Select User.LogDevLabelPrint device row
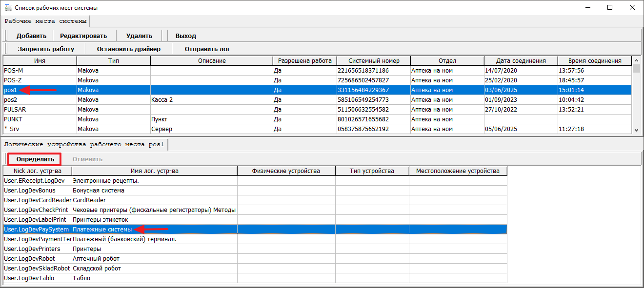 (255, 220)
